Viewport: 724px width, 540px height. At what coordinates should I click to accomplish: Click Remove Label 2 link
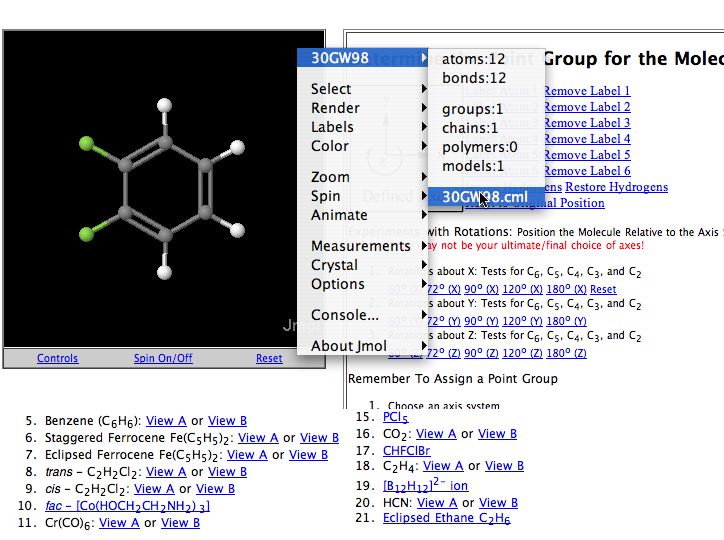click(587, 107)
